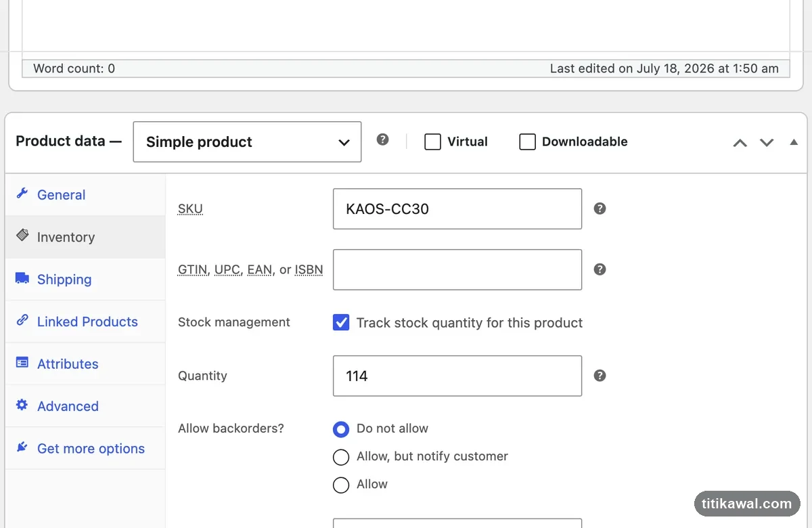812x528 pixels.
Task: Show help tooltip for SKU field
Action: [600, 208]
